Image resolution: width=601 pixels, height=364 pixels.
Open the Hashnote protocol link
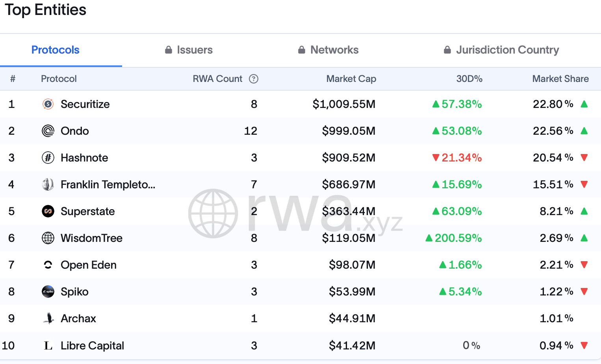tap(84, 158)
